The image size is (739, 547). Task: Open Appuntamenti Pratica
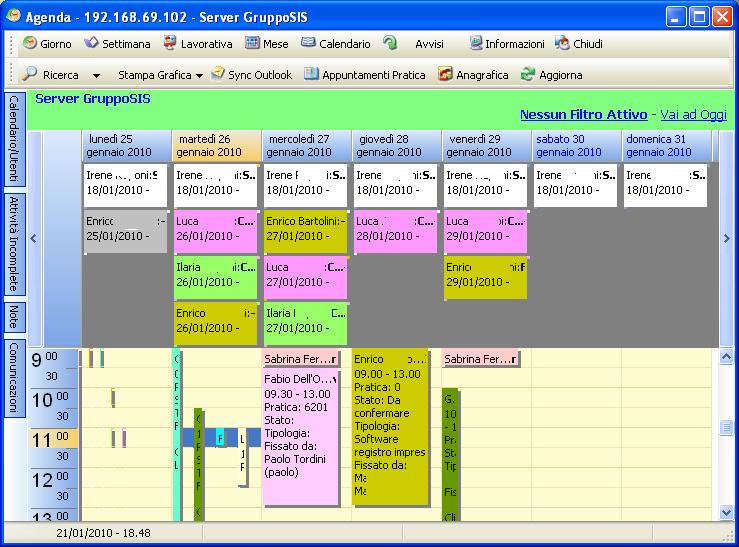(x=365, y=75)
